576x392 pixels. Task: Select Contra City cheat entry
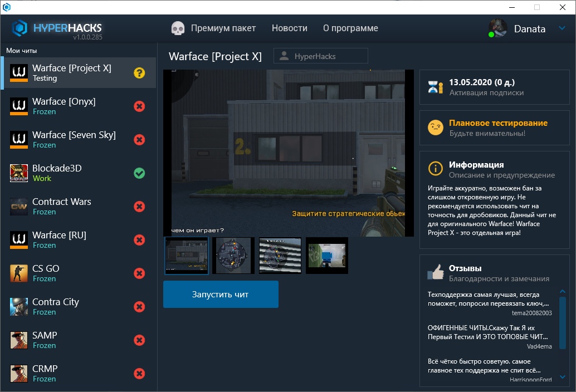(x=78, y=306)
